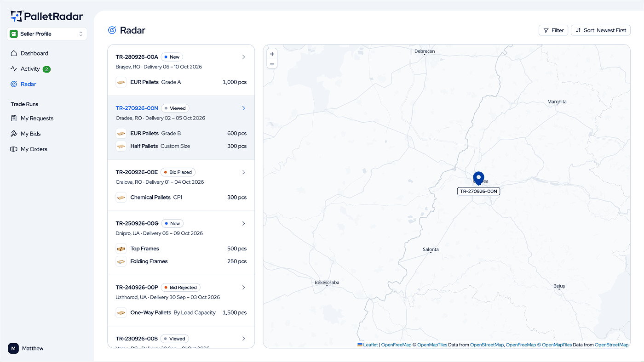Screen dimensions: 644x362
Task: Open My Bids
Action: [26, 134]
